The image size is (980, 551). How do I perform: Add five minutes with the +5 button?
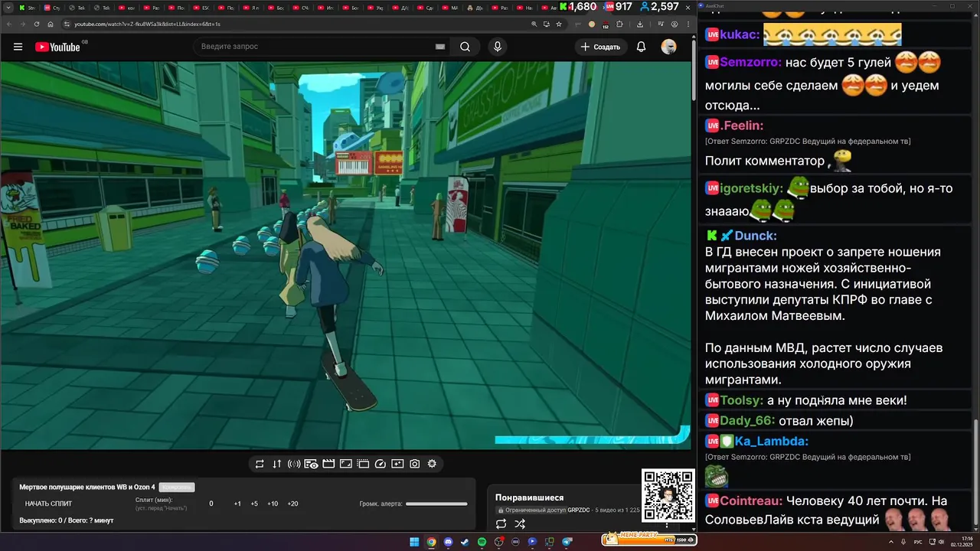(254, 504)
